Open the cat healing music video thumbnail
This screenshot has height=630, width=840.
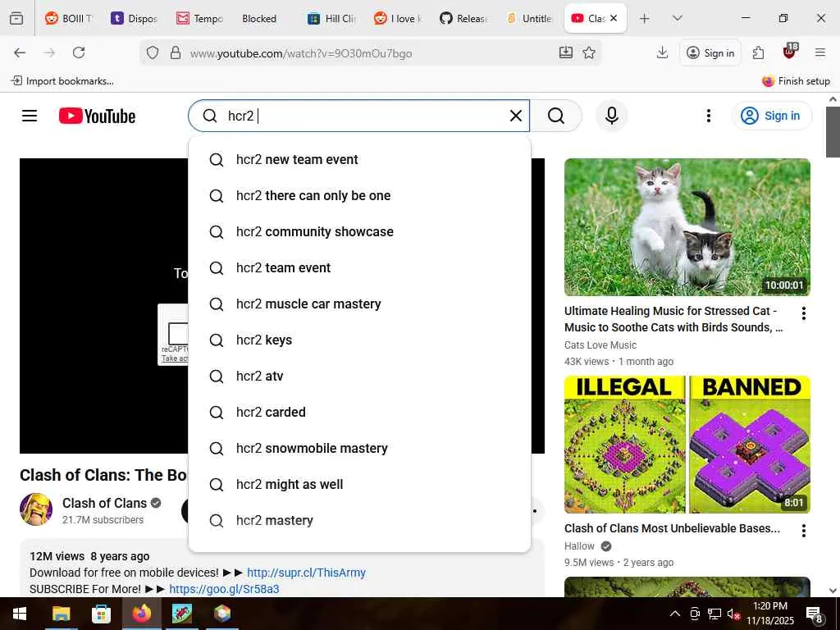point(687,227)
